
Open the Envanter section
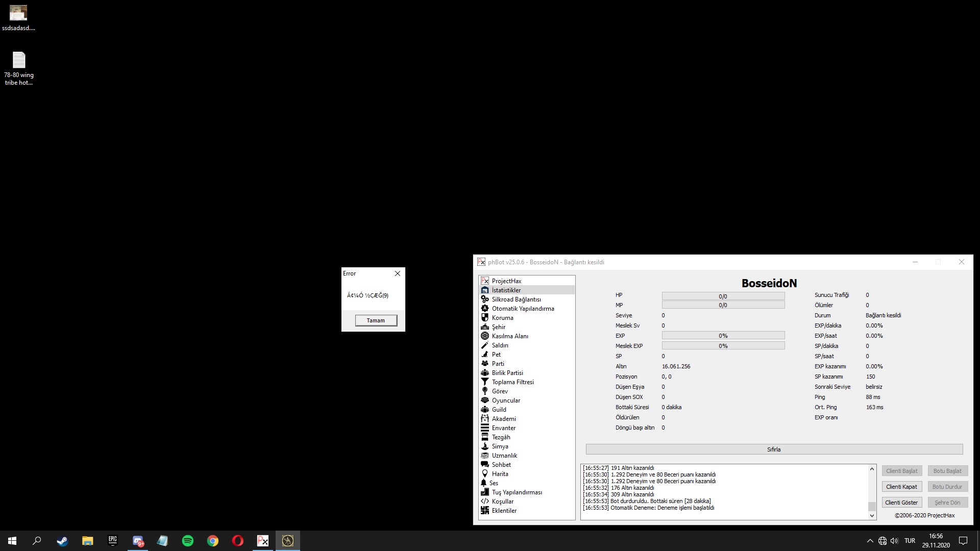[x=503, y=428]
